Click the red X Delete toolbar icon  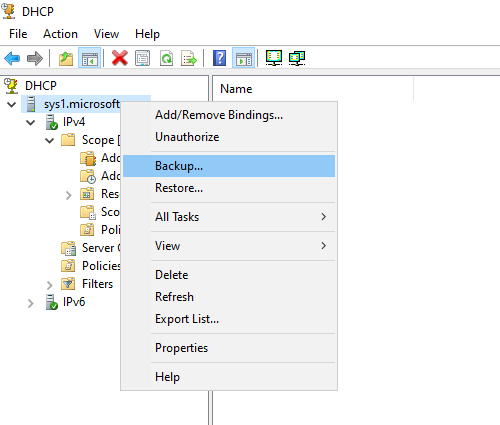(x=120, y=58)
